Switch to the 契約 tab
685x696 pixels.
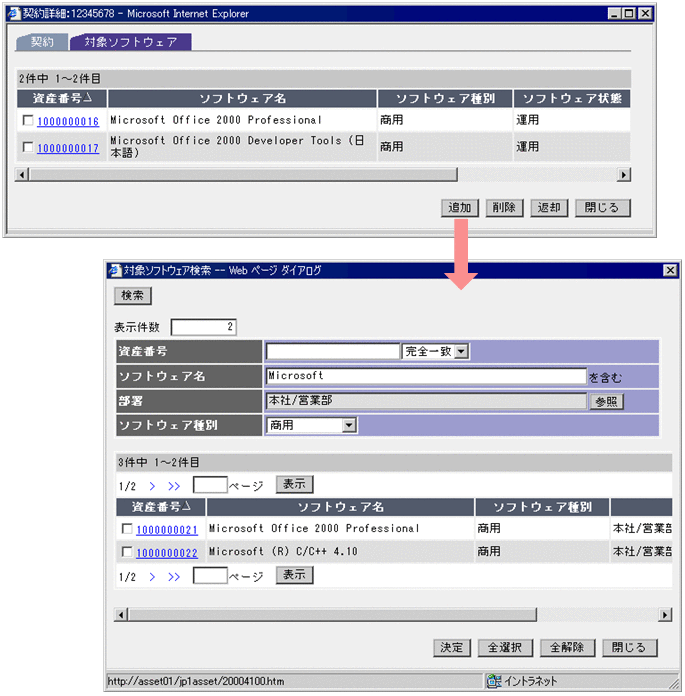click(42, 42)
